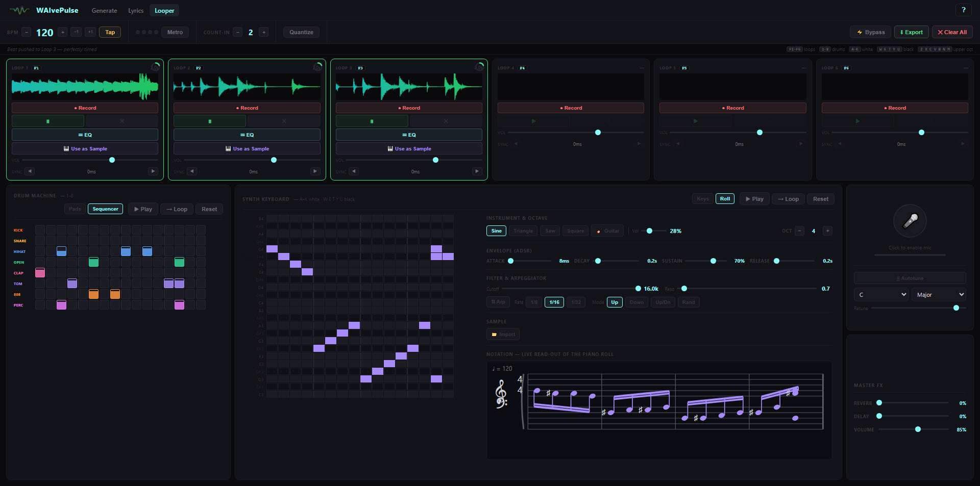Nudge Loop 1 sync right arrow

tap(153, 171)
